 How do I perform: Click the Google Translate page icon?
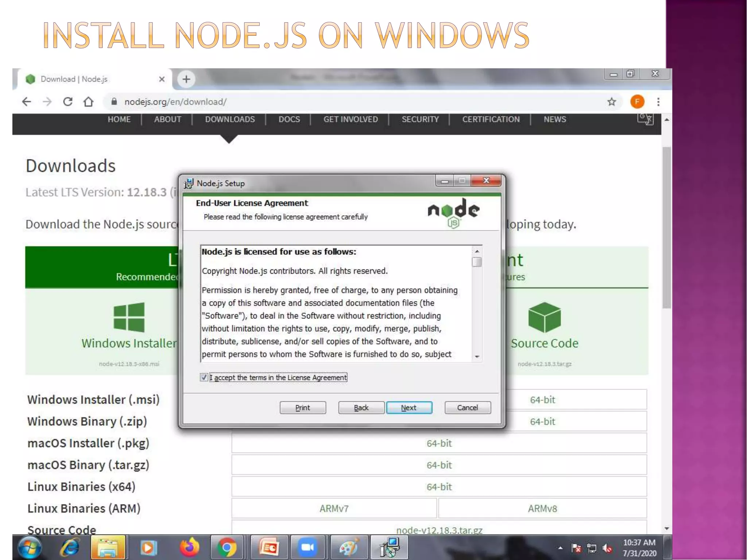point(645,119)
